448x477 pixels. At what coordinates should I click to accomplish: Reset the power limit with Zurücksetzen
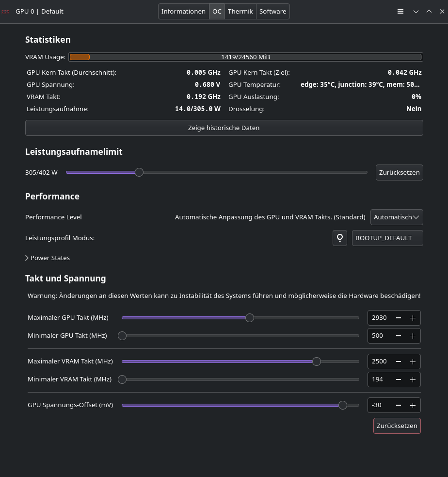pyautogui.click(x=399, y=172)
